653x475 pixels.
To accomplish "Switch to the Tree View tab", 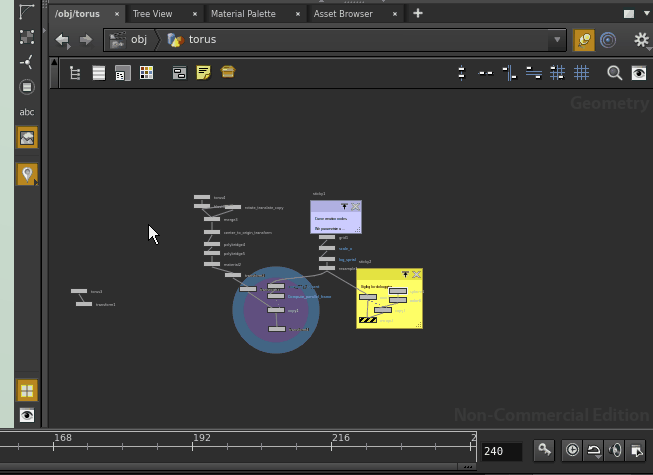I will [x=152, y=14].
